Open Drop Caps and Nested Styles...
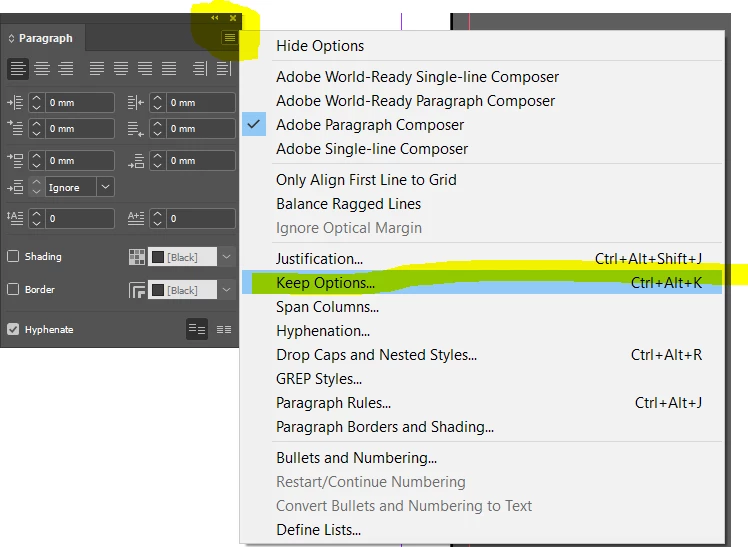 point(482,355)
